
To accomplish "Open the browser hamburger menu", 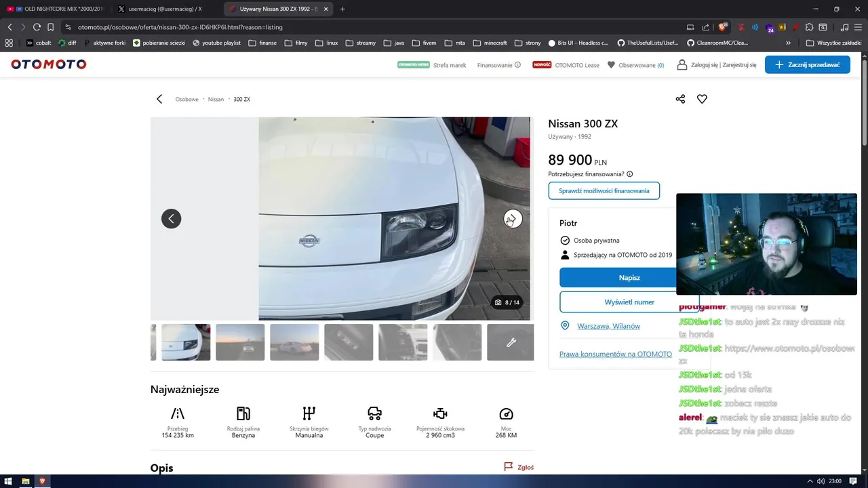I will (x=858, y=27).
